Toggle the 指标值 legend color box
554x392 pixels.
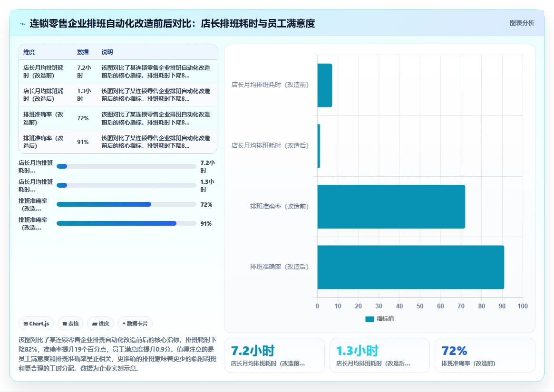(369, 319)
